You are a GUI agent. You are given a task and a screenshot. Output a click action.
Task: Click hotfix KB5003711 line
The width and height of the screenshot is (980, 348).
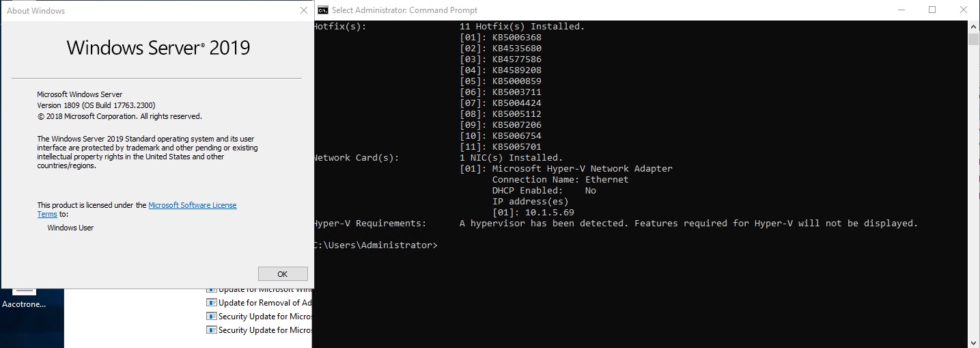tap(501, 92)
